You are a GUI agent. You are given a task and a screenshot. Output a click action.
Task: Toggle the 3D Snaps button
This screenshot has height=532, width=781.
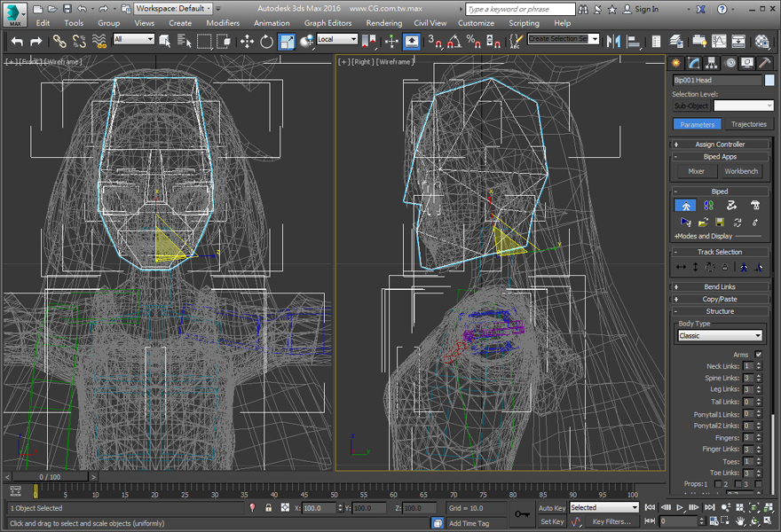pos(434,42)
